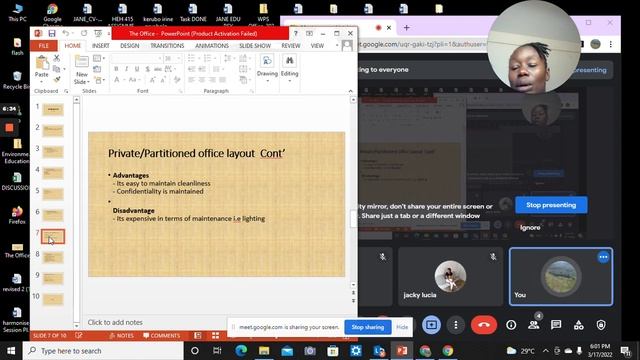
Task: Toggle Strikethrough formatting
Action: (158, 69)
